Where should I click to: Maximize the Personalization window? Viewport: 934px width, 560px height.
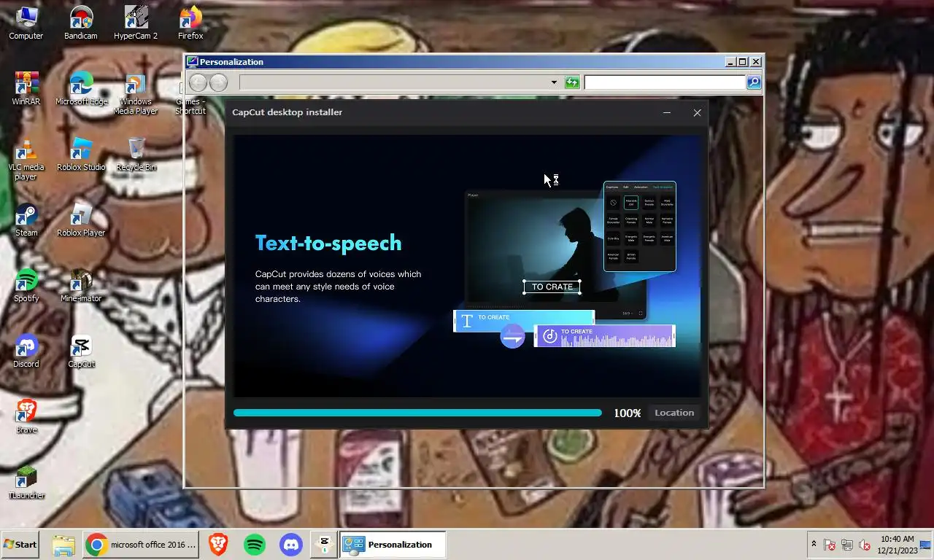tap(743, 62)
